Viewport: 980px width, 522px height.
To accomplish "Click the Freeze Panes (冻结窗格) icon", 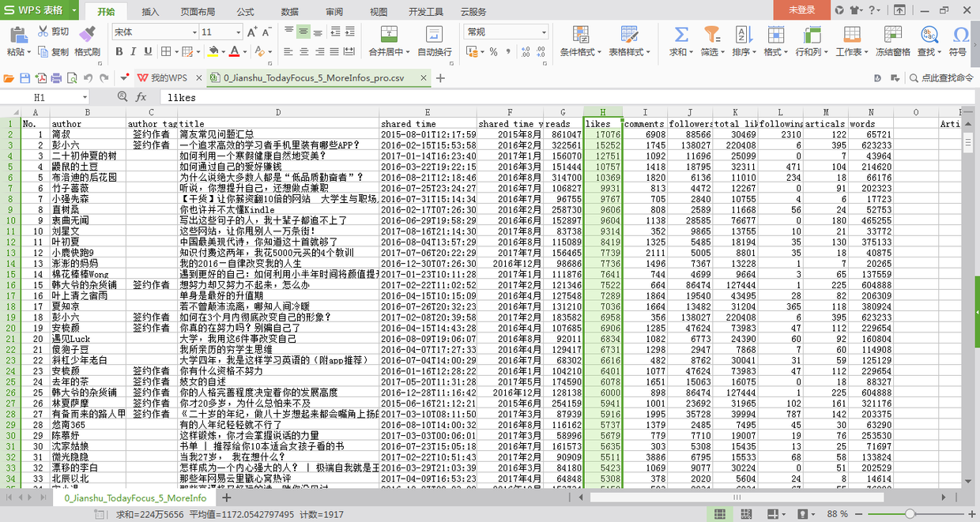I will (894, 34).
